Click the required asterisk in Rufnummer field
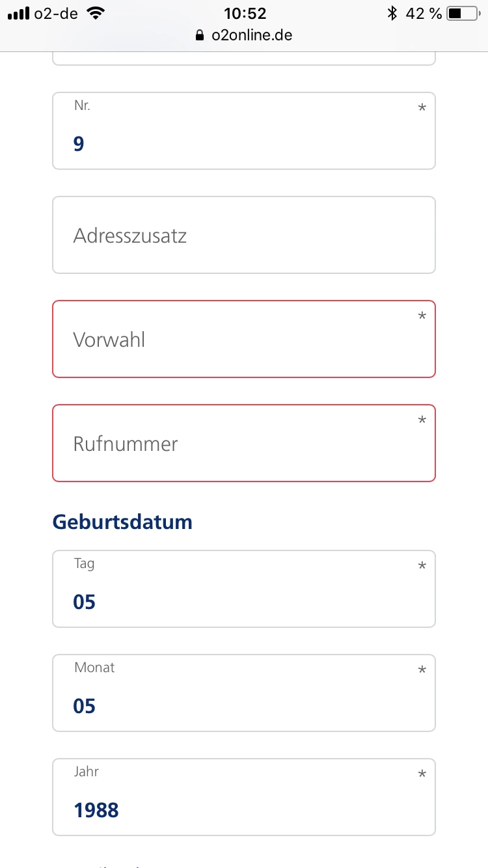Image resolution: width=488 pixels, height=868 pixels. pos(422,421)
